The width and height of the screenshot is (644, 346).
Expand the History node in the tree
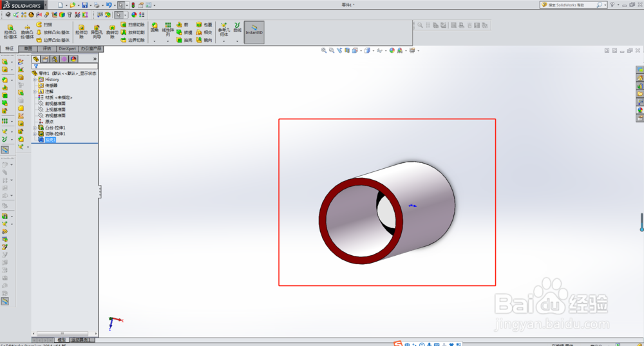[35, 79]
